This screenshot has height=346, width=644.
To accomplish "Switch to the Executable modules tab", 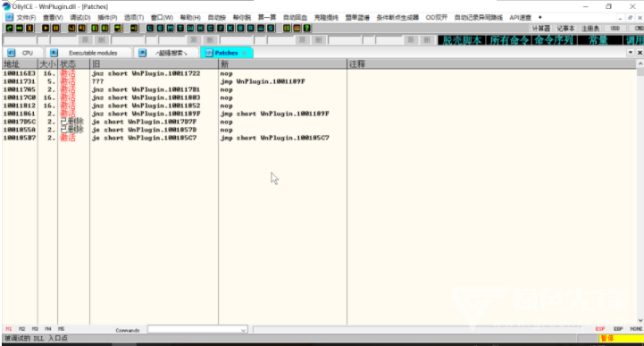I will (88, 53).
